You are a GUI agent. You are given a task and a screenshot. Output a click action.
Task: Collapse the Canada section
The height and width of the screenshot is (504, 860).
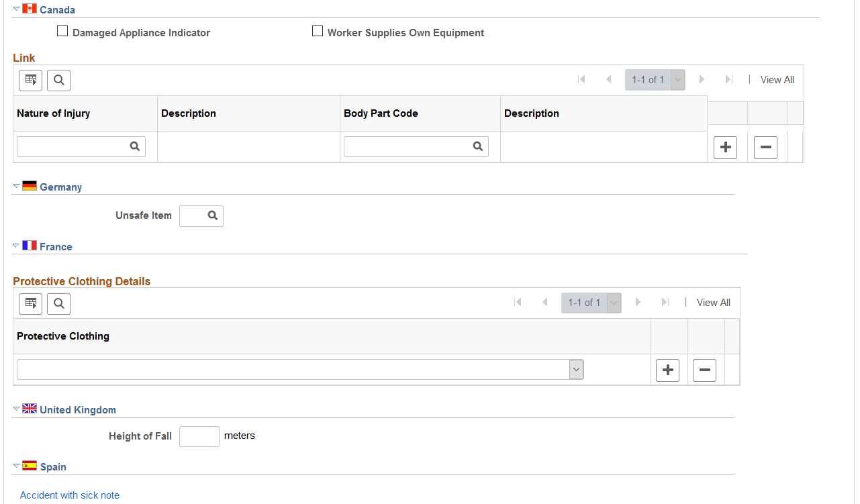pos(17,9)
